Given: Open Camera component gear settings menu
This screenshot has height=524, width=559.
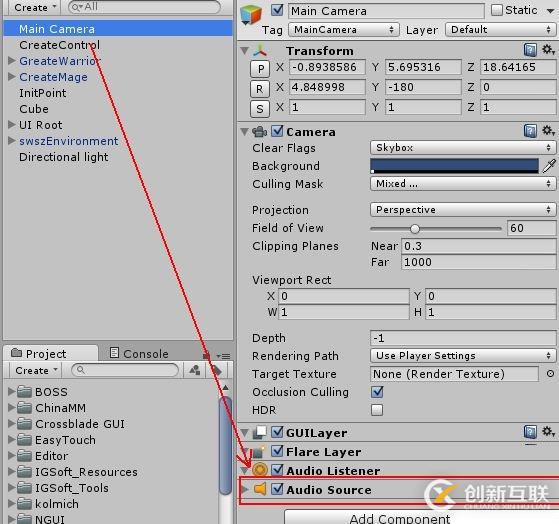Looking at the screenshot, I should pyautogui.click(x=548, y=131).
